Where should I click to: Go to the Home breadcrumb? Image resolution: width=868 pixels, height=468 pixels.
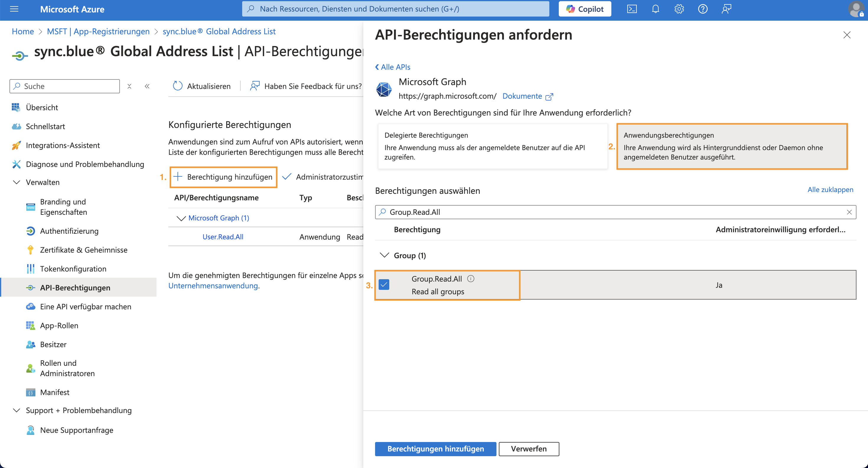click(x=23, y=31)
